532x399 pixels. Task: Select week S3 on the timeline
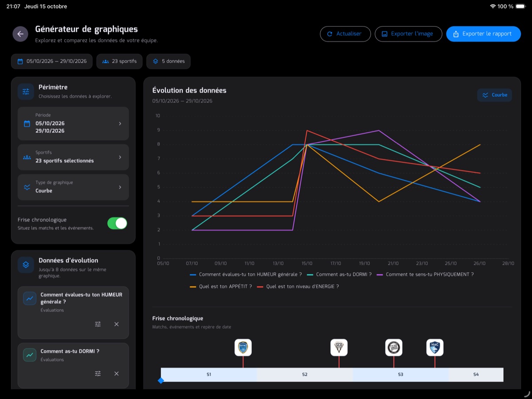click(400, 375)
